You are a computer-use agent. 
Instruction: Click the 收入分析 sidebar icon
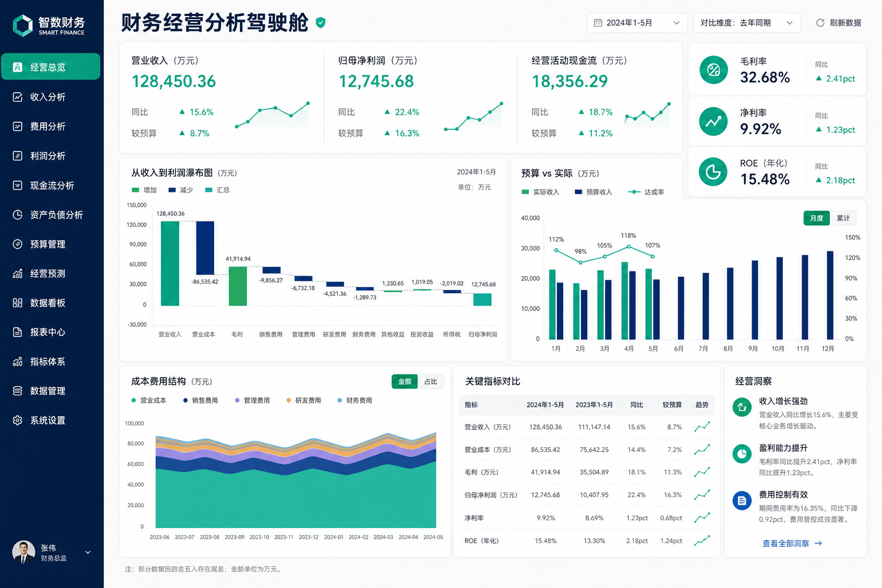tap(18, 97)
